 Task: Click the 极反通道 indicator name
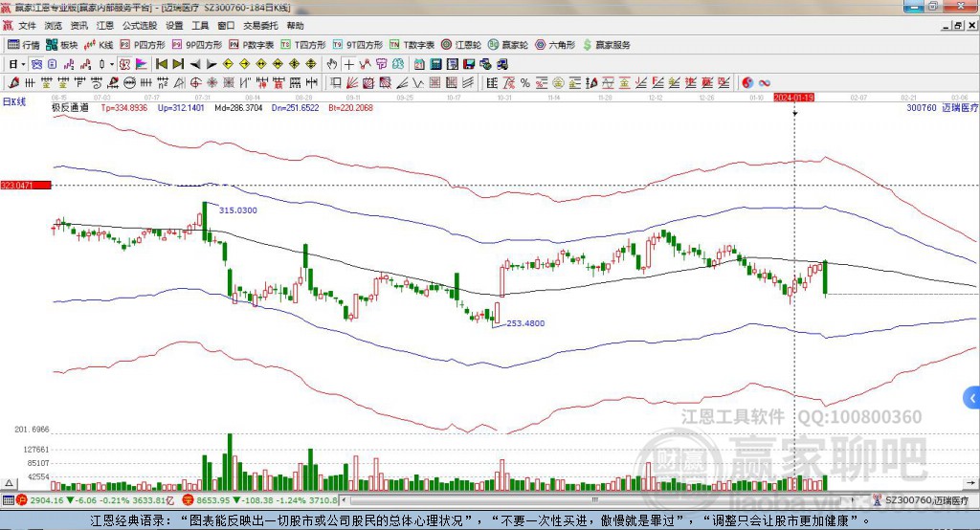[71, 107]
